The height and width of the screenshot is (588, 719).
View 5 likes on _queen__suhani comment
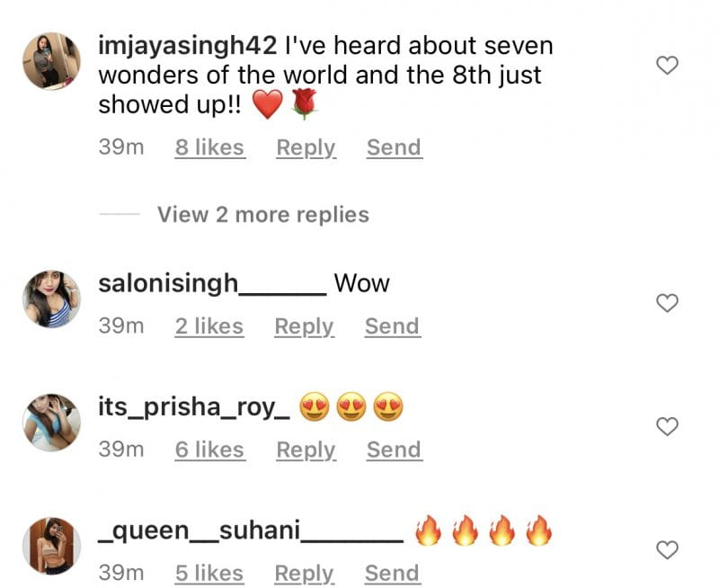209,574
